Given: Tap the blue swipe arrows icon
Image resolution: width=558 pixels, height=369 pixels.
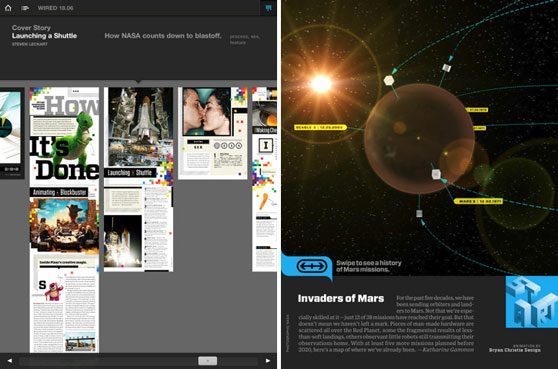Looking at the screenshot, I should tap(312, 266).
